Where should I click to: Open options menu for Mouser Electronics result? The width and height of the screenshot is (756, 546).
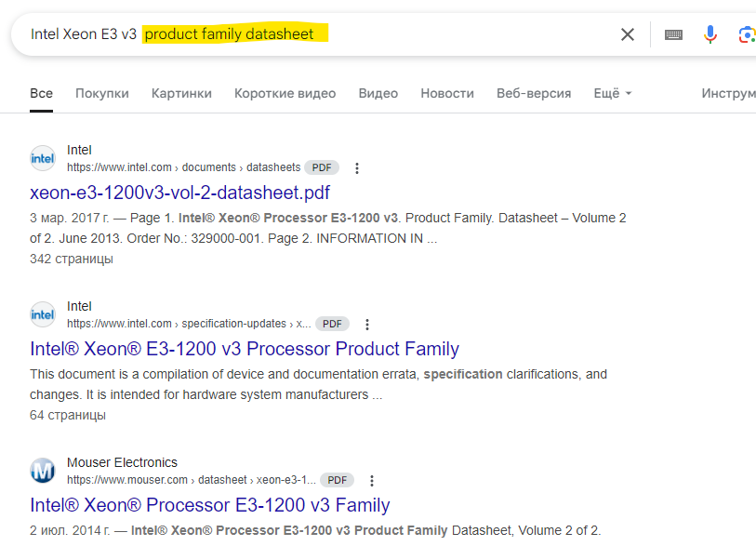click(x=372, y=481)
